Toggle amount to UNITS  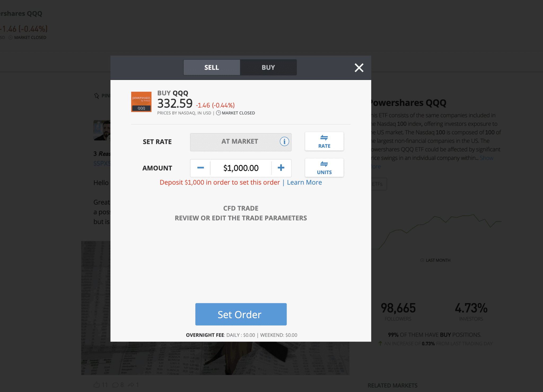[x=324, y=168]
